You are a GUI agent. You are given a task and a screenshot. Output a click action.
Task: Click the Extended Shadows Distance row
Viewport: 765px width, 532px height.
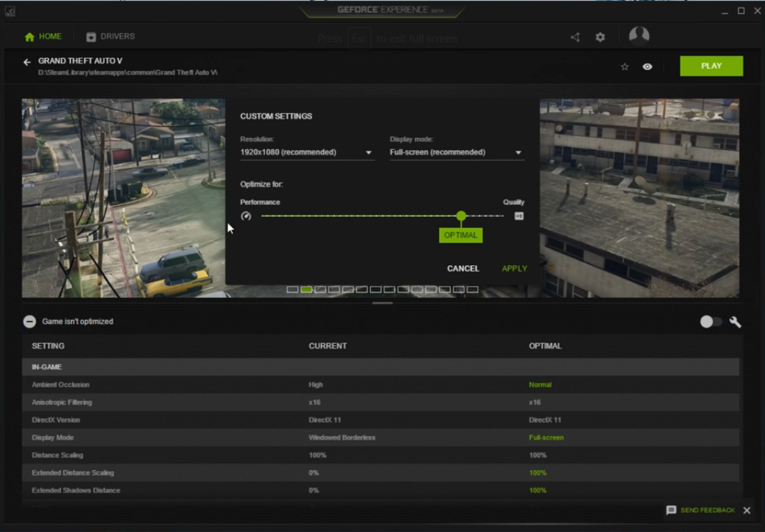pos(381,490)
